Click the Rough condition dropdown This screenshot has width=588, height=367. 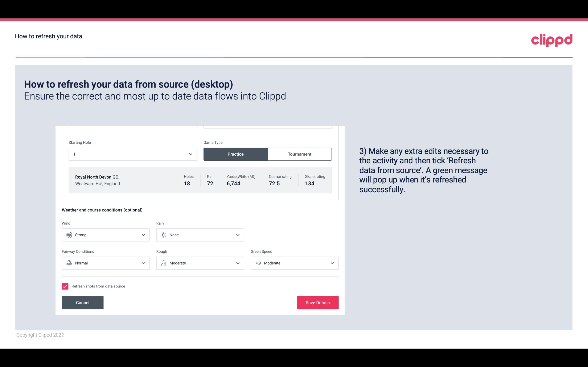(200, 263)
